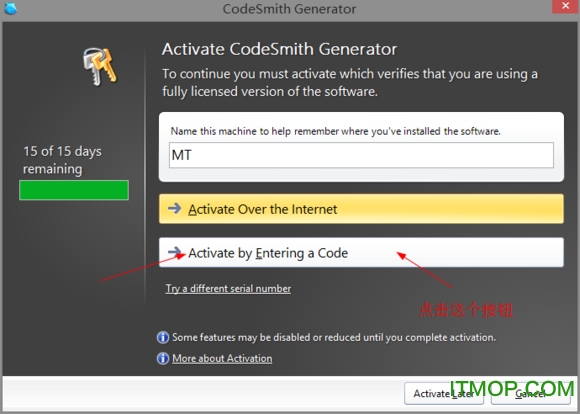Click the Activate Later button
Screen dimensions: 580x414
(x=444, y=393)
